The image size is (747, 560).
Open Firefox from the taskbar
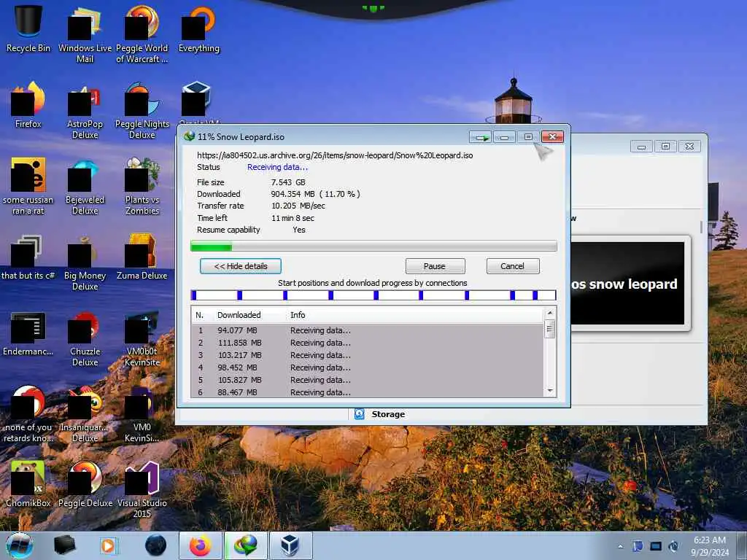[201, 545]
